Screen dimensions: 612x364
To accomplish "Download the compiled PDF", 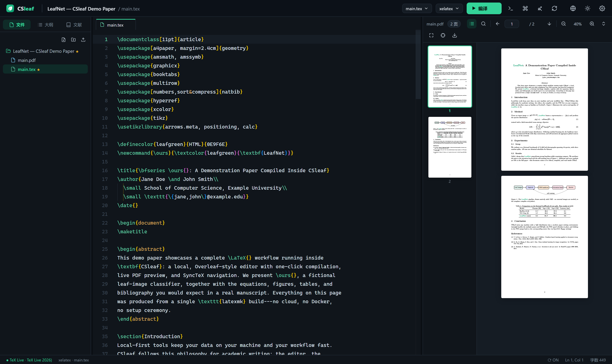I will 455,35.
